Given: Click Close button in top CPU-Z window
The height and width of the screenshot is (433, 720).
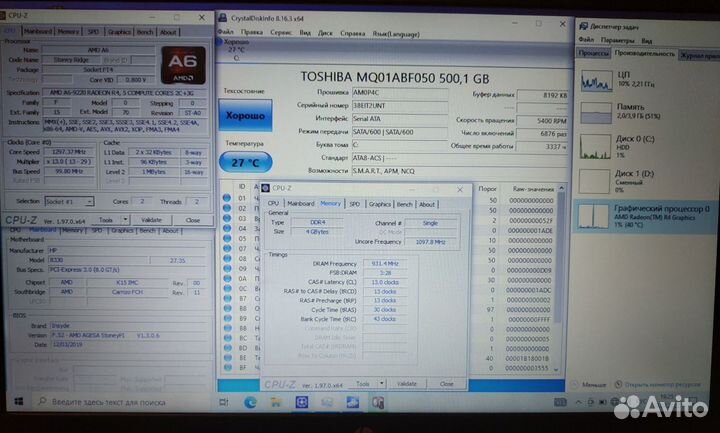Looking at the screenshot, I should click(x=191, y=220).
